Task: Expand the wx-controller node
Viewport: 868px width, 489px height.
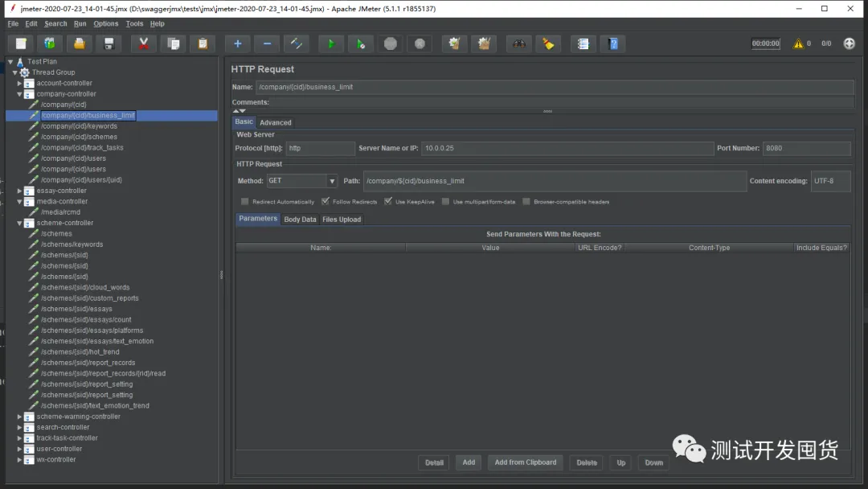Action: (x=19, y=460)
